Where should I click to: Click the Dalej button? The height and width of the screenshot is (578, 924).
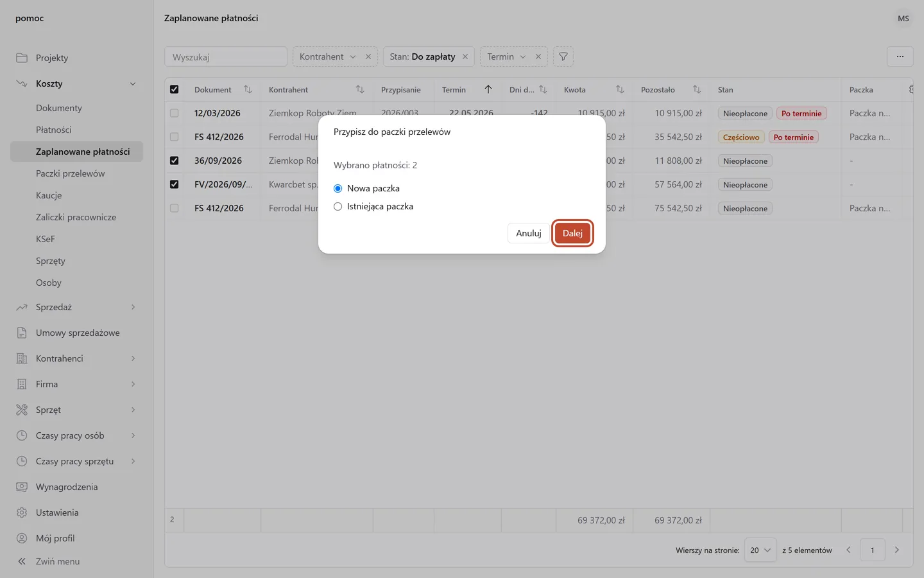pyautogui.click(x=572, y=233)
